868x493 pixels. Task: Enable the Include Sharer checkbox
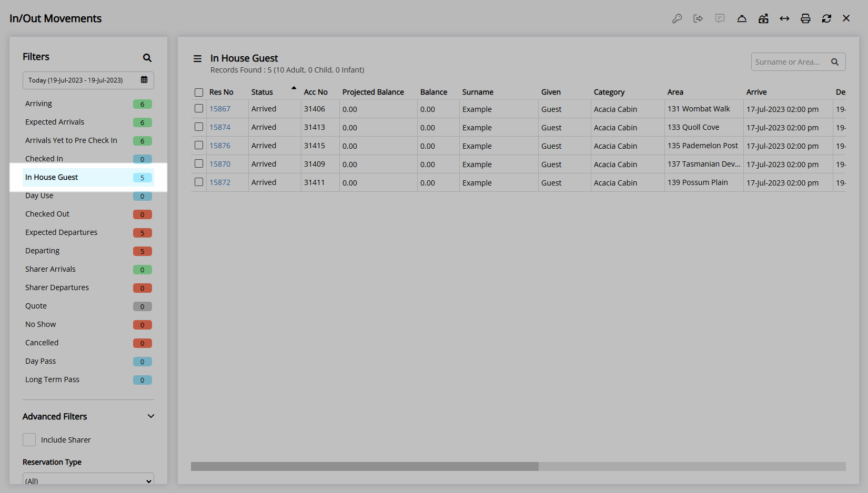(29, 440)
